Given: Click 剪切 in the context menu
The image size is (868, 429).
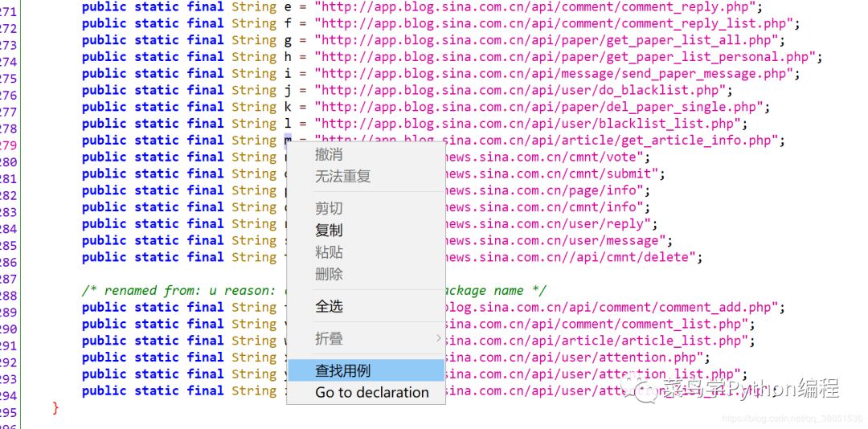Looking at the screenshot, I should [x=329, y=208].
